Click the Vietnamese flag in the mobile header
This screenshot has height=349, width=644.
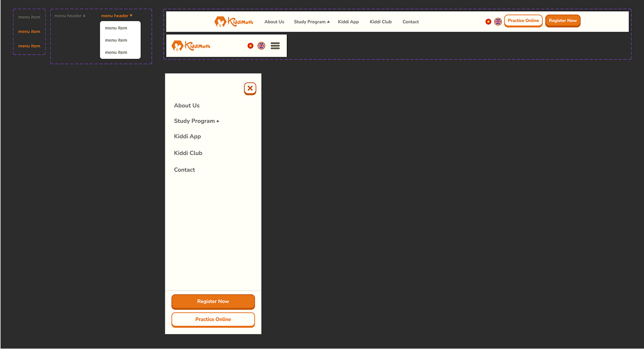[x=250, y=46]
